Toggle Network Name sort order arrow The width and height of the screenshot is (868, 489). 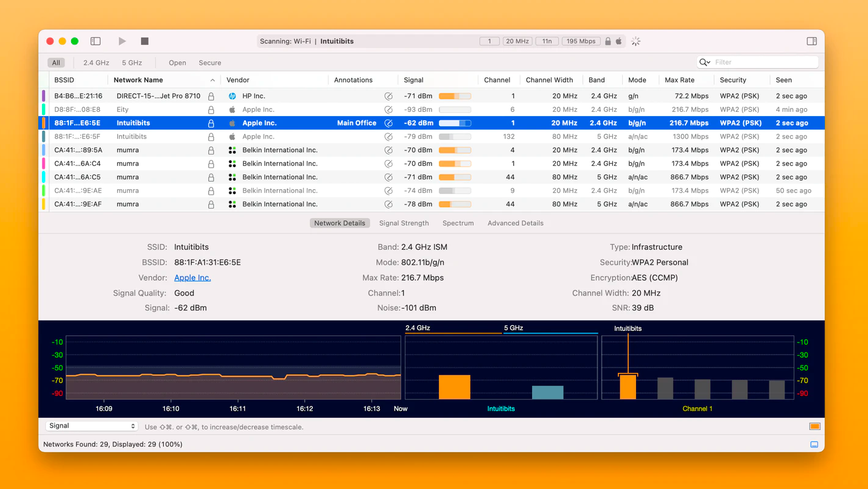(212, 80)
